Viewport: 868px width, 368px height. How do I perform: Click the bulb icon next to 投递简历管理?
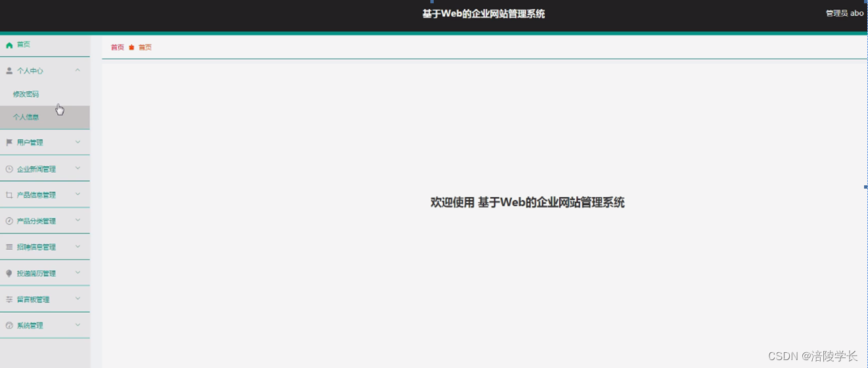(9, 273)
